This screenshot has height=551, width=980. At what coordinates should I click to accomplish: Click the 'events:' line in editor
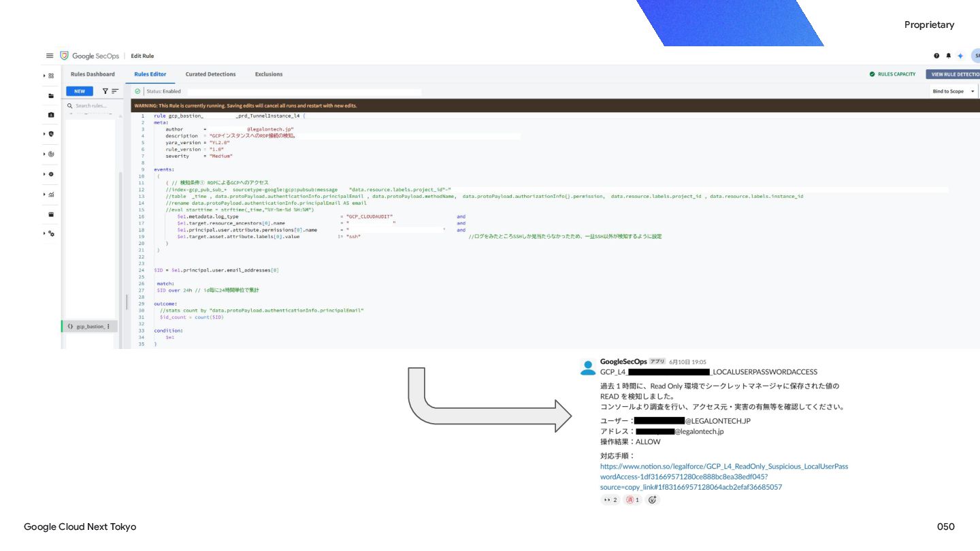[164, 169]
